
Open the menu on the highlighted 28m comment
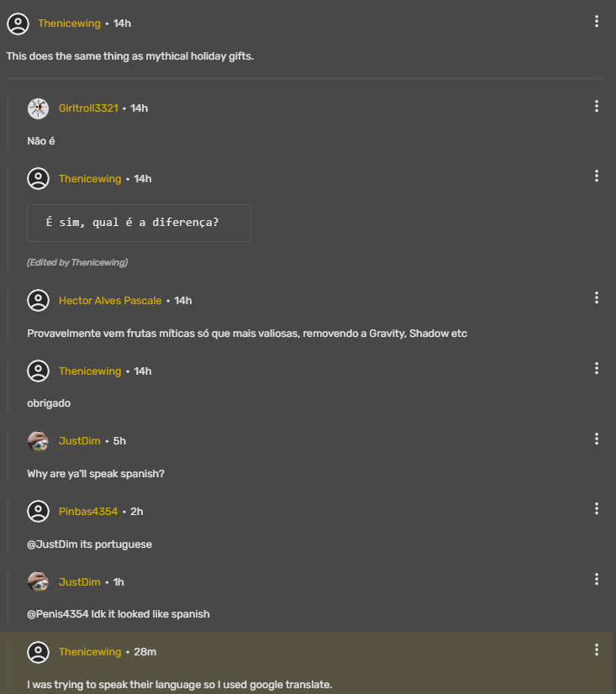coord(597,649)
